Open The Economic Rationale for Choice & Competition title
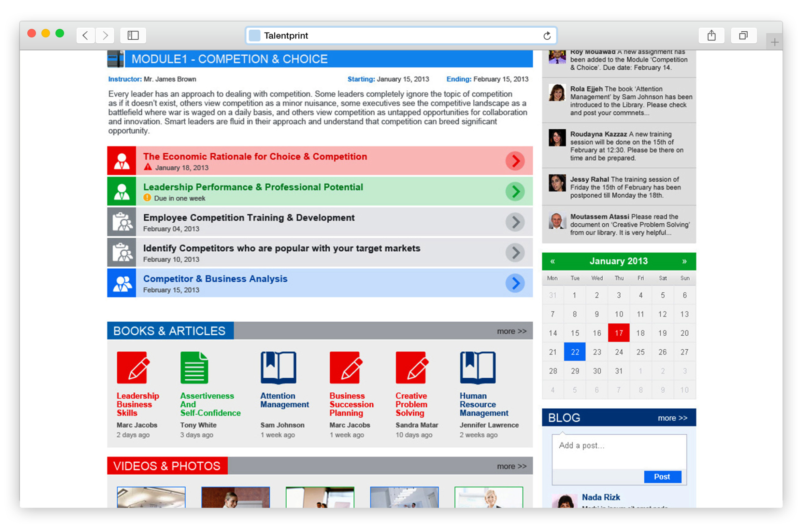This screenshot has width=803, height=532. pos(255,157)
